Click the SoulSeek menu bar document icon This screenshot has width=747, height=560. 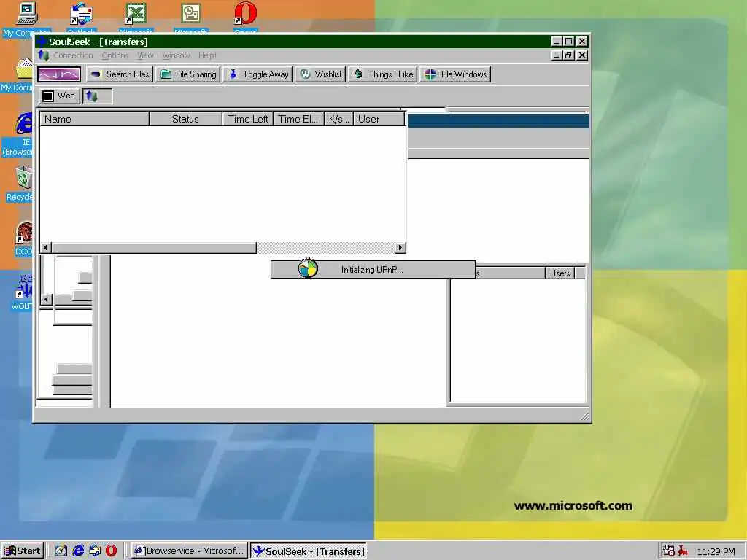(44, 55)
